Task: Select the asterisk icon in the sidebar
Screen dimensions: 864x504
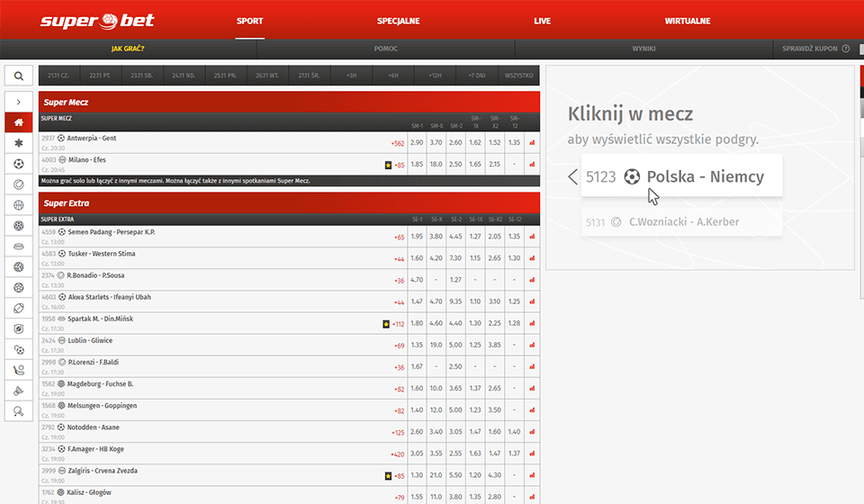Action: 19,143
